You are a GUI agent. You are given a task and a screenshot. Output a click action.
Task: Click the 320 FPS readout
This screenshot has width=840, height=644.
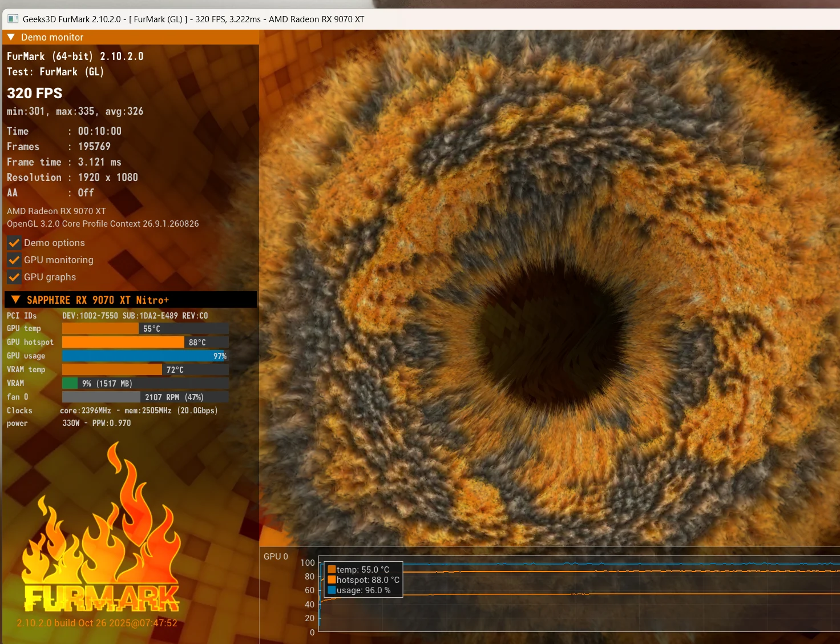click(x=34, y=93)
